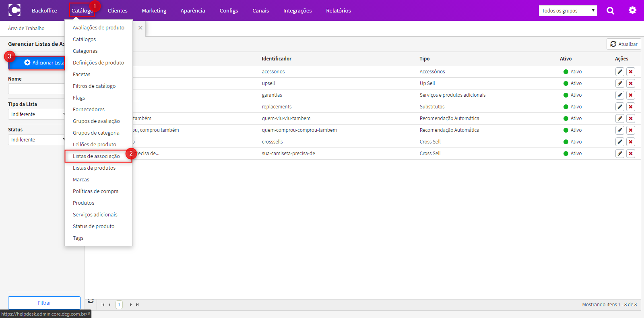Click page number 1 in pager
Screen dimensions: 644x318
[x=119, y=305]
